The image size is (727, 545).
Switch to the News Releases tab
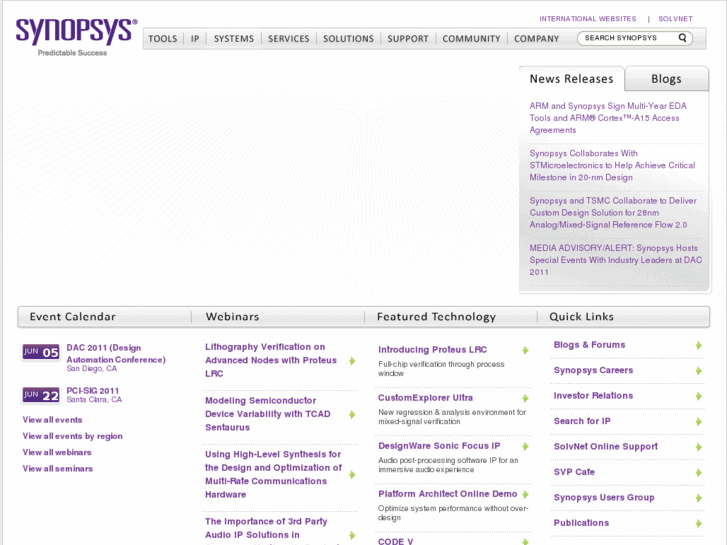click(571, 79)
